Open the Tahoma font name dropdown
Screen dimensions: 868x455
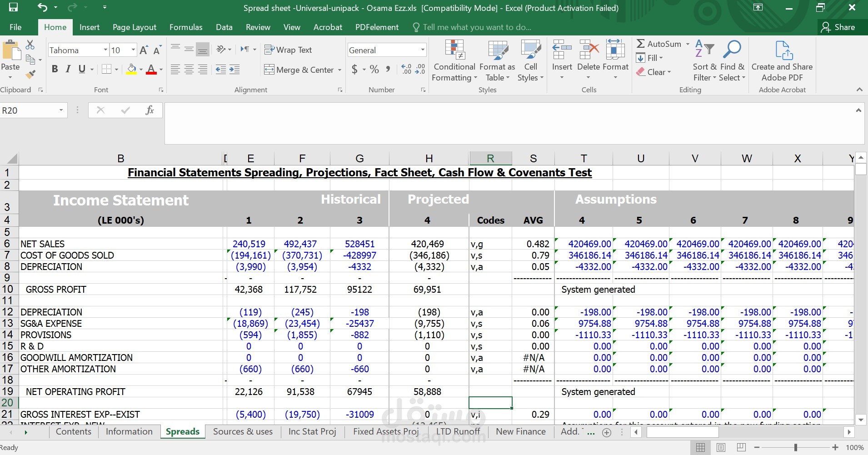[105, 50]
